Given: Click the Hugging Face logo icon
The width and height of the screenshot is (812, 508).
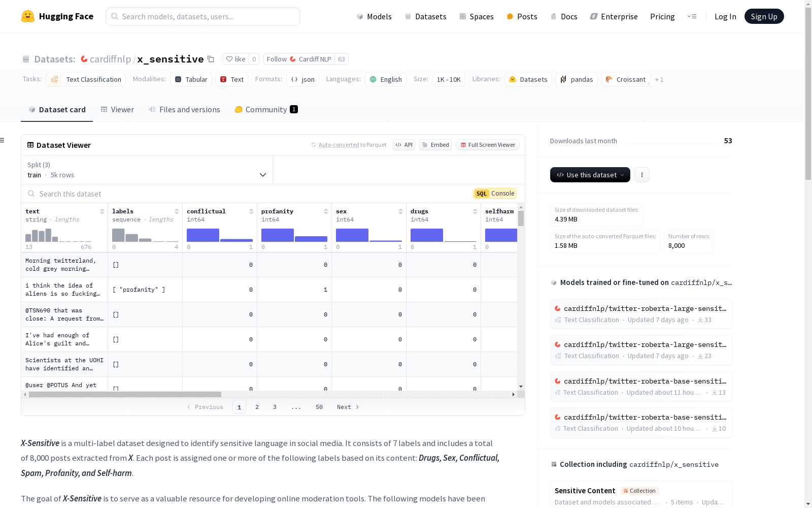Looking at the screenshot, I should (28, 16).
